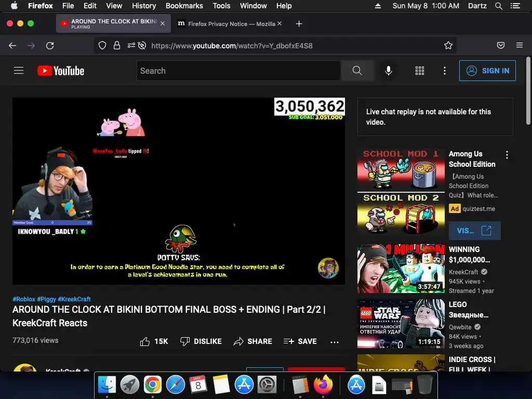
Task: Open Save to Pocket
Action: pyautogui.click(x=501, y=46)
